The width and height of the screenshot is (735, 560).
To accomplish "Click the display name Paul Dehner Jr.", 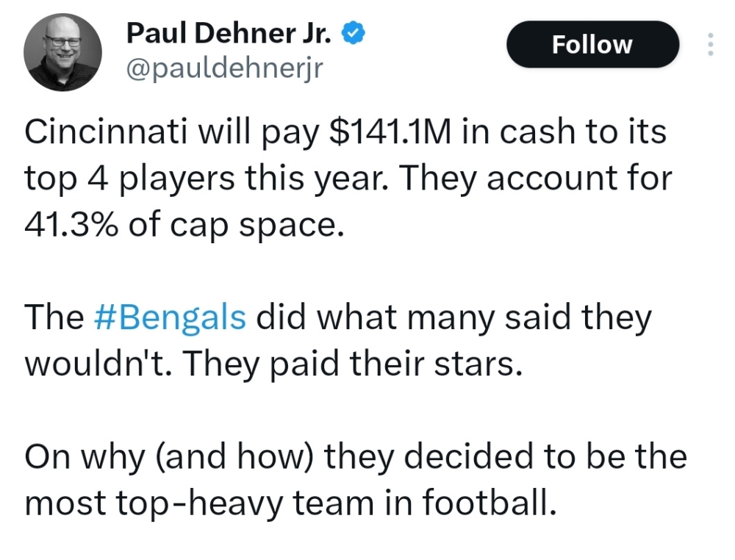I will click(x=229, y=33).
